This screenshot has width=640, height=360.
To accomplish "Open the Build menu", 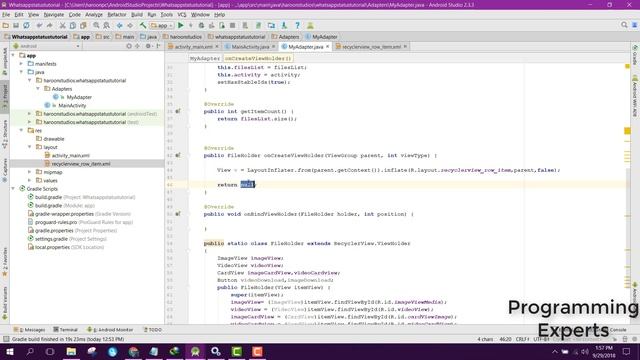I will [137, 15].
